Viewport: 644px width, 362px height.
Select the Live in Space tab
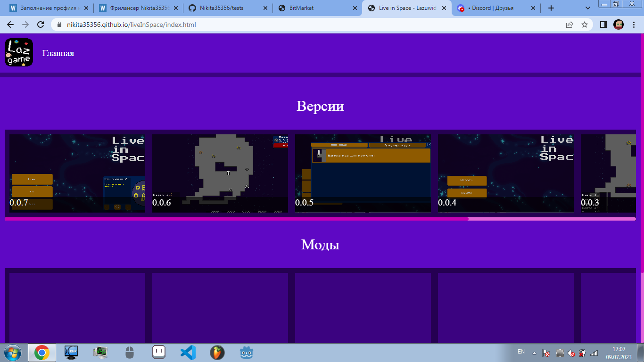coord(406,8)
